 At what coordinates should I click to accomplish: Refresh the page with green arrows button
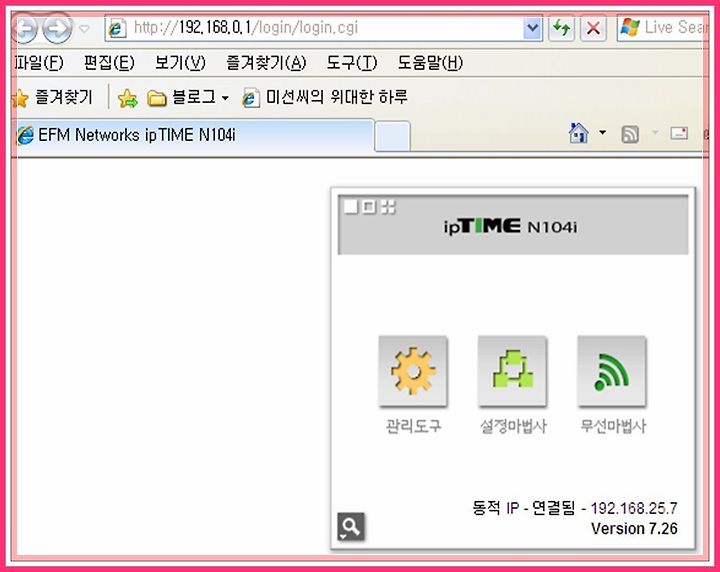561,28
